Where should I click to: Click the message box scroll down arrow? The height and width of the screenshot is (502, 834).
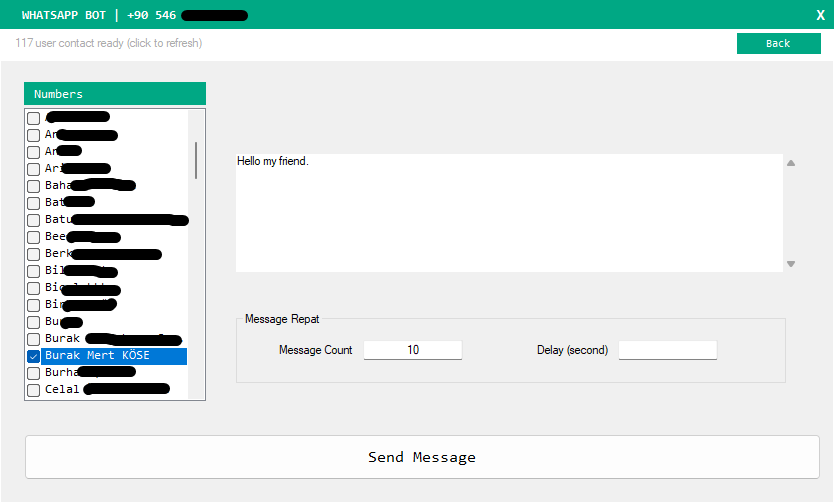[791, 264]
